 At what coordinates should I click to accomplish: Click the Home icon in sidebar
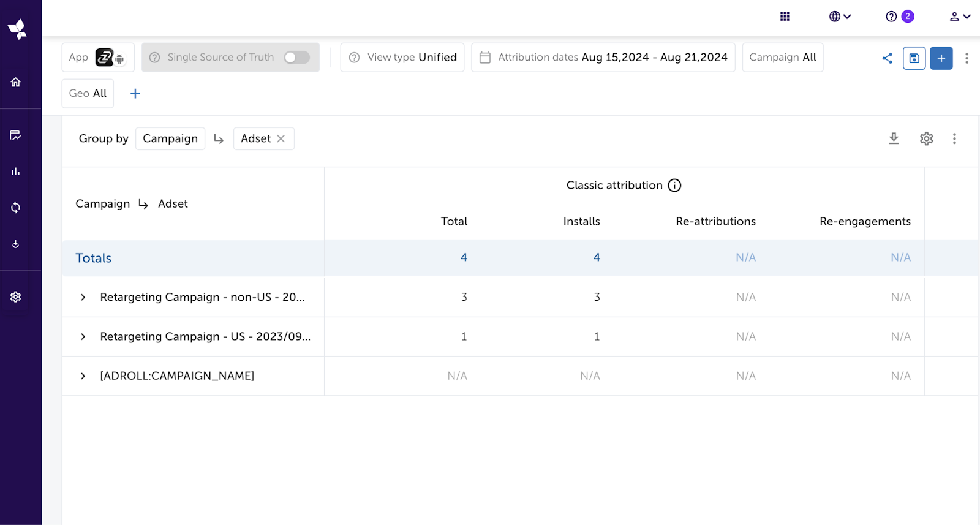coord(16,82)
